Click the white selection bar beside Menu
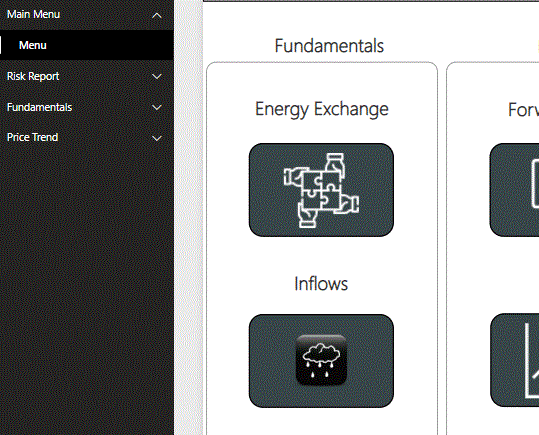 click(1, 45)
